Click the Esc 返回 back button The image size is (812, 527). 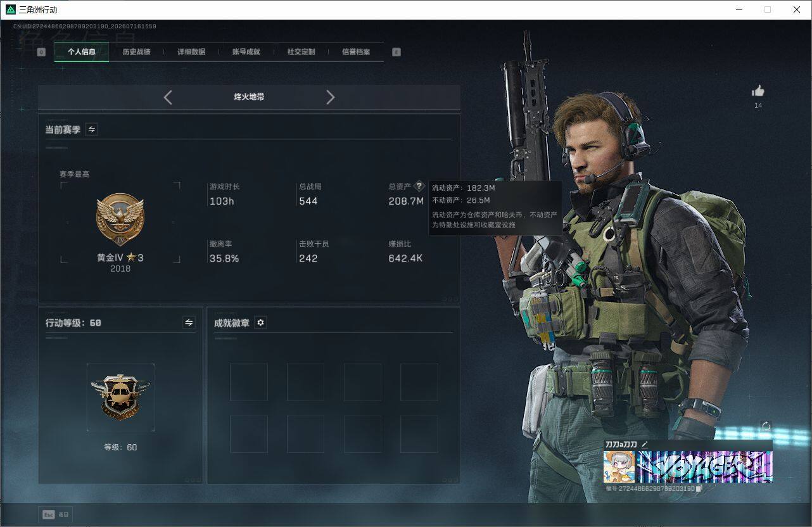(x=56, y=514)
